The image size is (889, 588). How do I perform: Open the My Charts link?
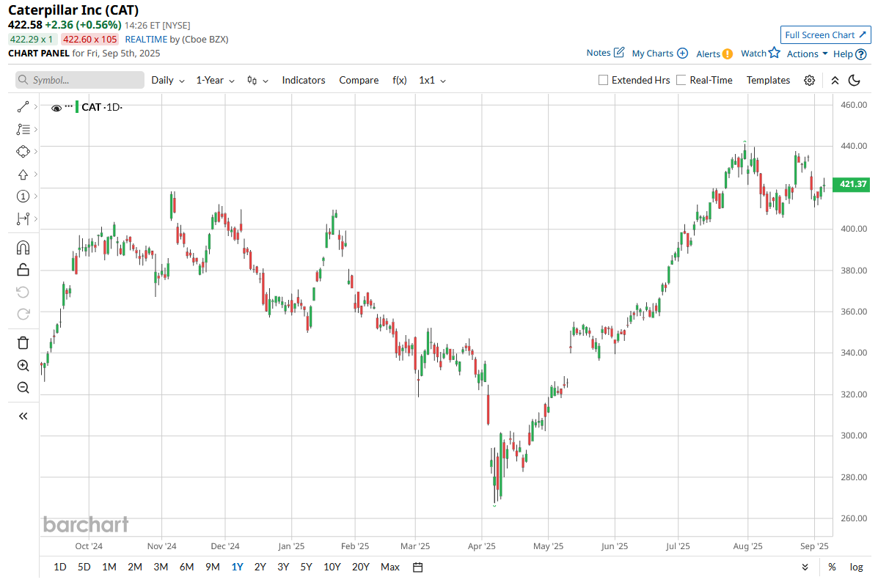(652, 54)
